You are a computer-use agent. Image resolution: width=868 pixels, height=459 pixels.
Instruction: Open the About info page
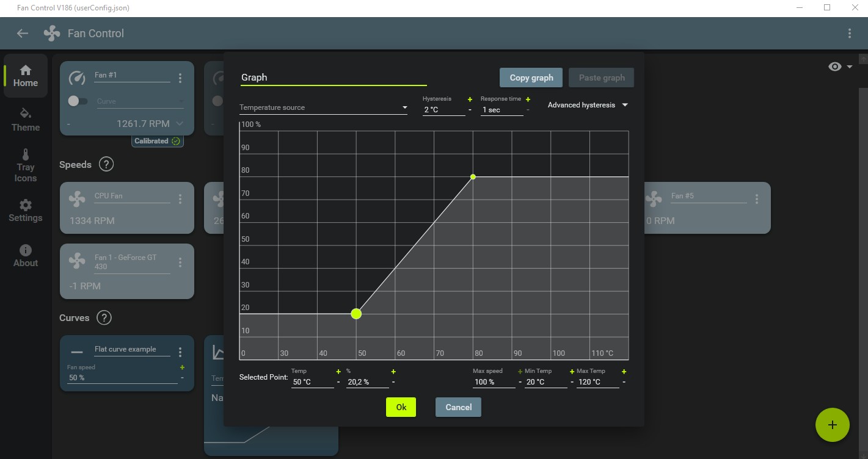26,256
